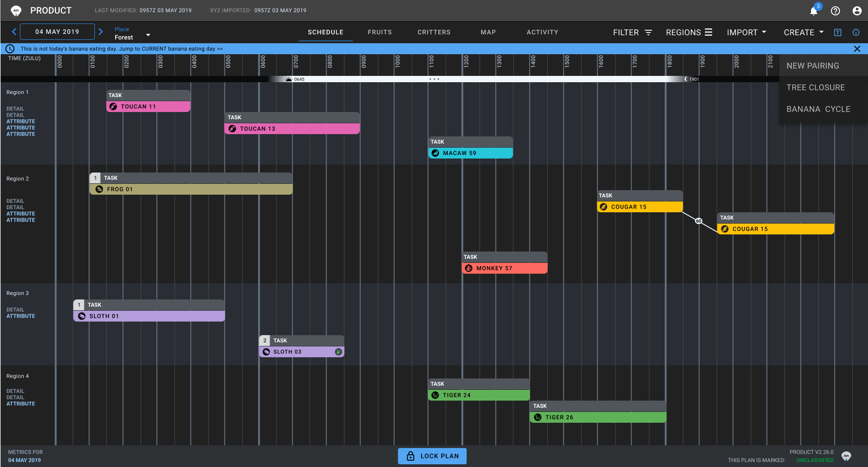
Task: Open the Filter menu
Action: 632,33
